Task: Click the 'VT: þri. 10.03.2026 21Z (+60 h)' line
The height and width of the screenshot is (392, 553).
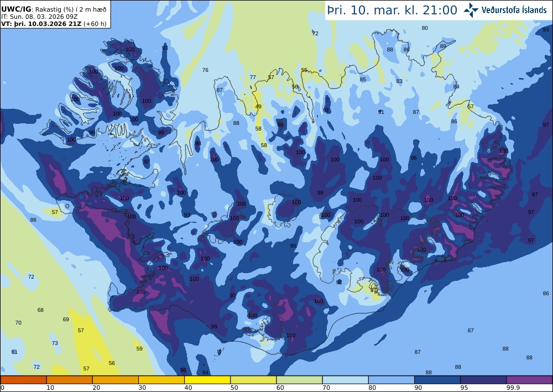Action: pyautogui.click(x=54, y=24)
